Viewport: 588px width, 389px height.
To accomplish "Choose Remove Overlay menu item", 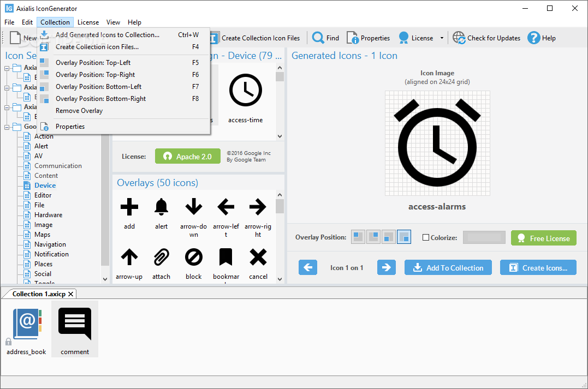I will click(x=124, y=111).
